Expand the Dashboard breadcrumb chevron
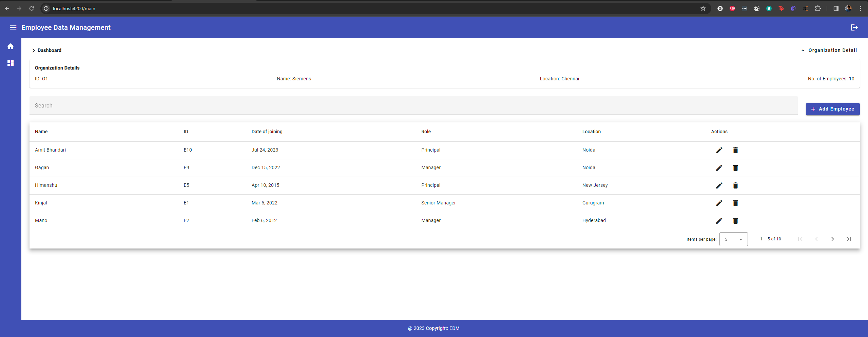 (x=34, y=50)
